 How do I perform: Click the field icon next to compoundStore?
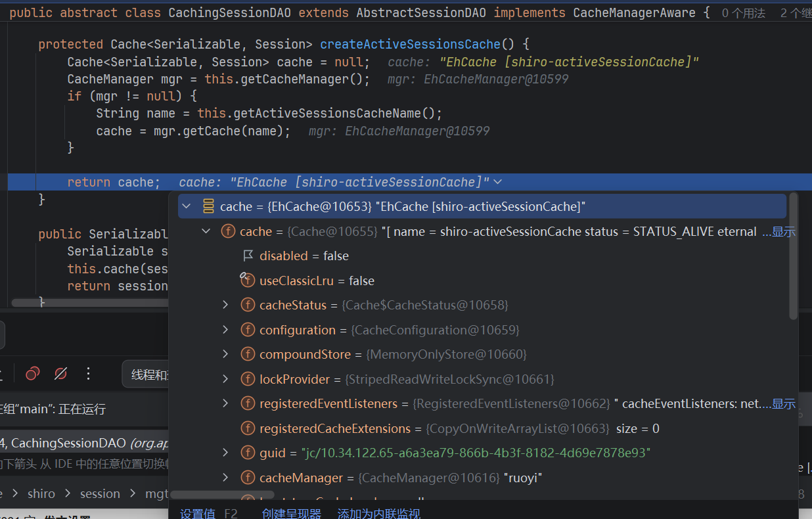point(248,354)
